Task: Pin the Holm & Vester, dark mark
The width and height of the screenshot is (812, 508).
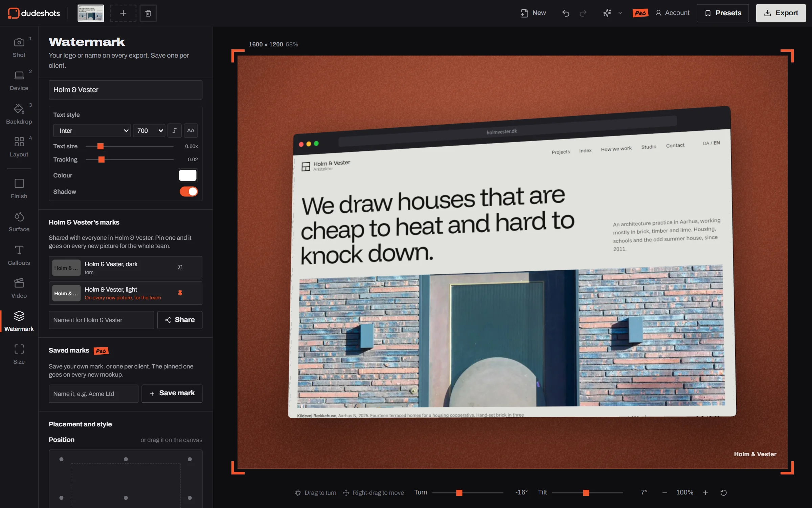Action: click(x=180, y=268)
